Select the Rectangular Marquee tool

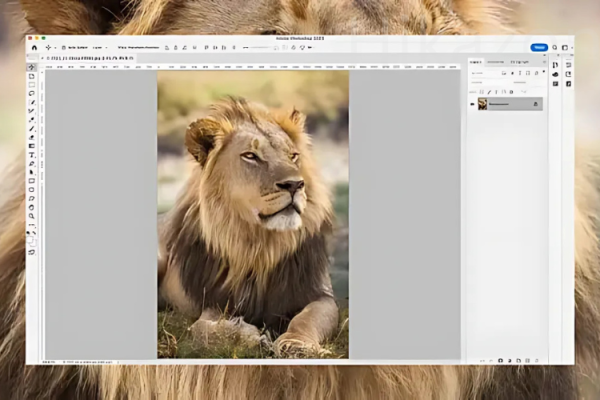(32, 85)
